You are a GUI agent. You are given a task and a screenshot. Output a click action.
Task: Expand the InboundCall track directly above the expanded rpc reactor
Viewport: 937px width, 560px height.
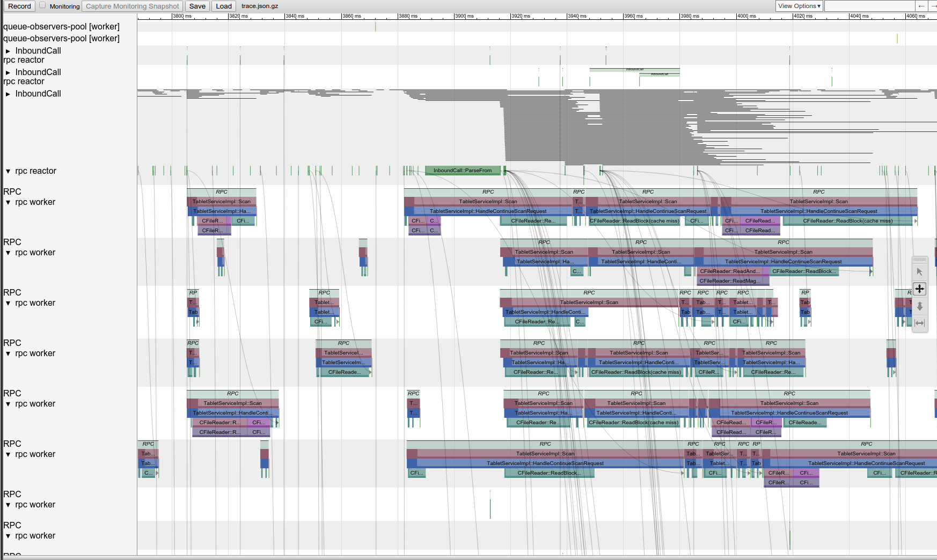[x=8, y=94]
